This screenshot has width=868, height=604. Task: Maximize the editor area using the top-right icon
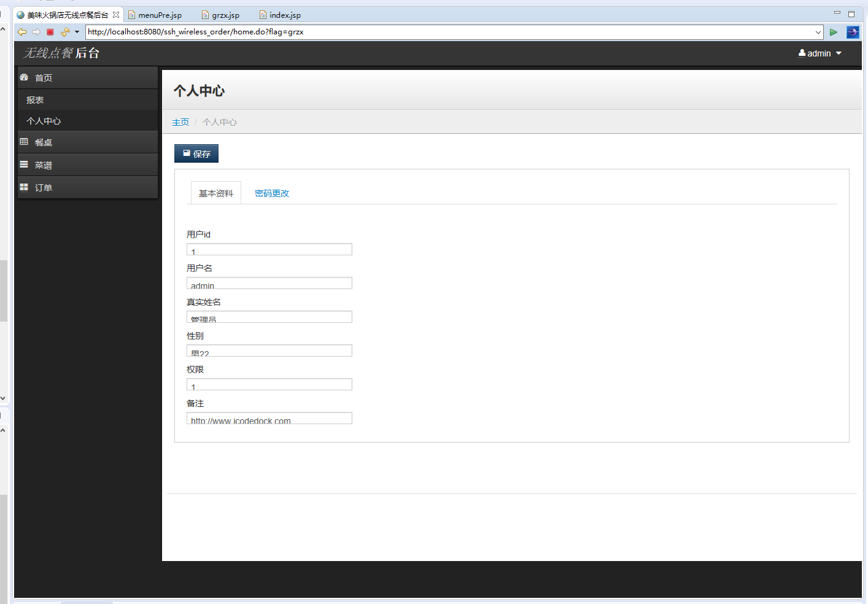851,14
